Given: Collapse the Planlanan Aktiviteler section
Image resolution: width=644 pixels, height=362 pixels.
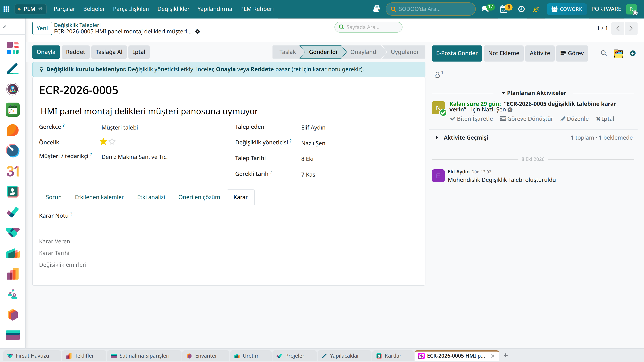Looking at the screenshot, I should click(534, 93).
